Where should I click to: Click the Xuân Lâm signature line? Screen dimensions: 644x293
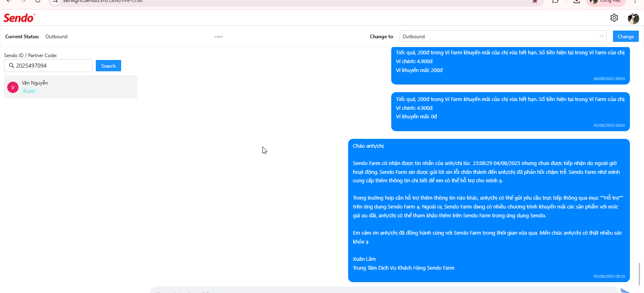tap(364, 259)
